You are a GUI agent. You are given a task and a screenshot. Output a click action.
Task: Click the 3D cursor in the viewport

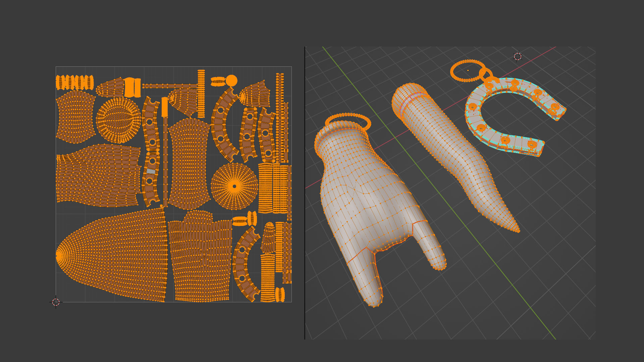518,56
